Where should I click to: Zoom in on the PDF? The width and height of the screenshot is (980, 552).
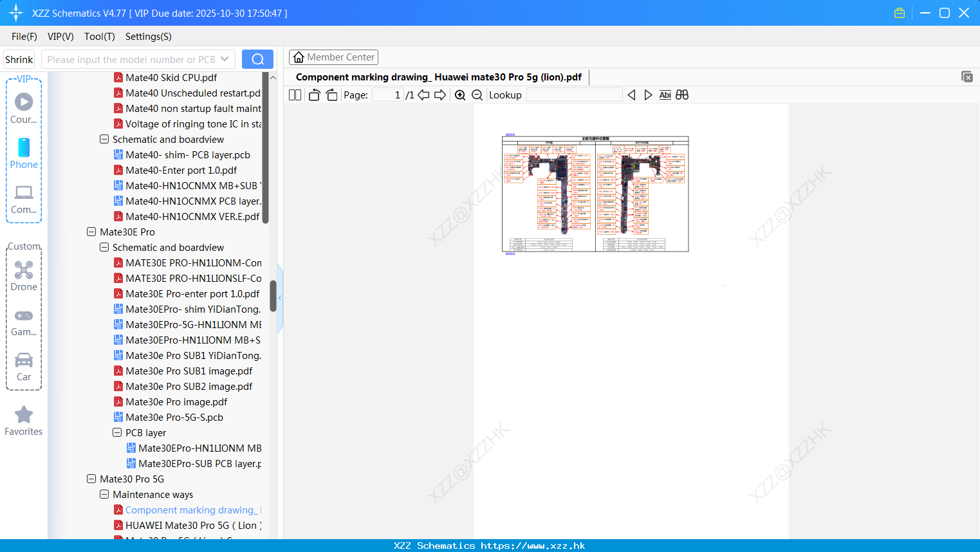click(460, 95)
